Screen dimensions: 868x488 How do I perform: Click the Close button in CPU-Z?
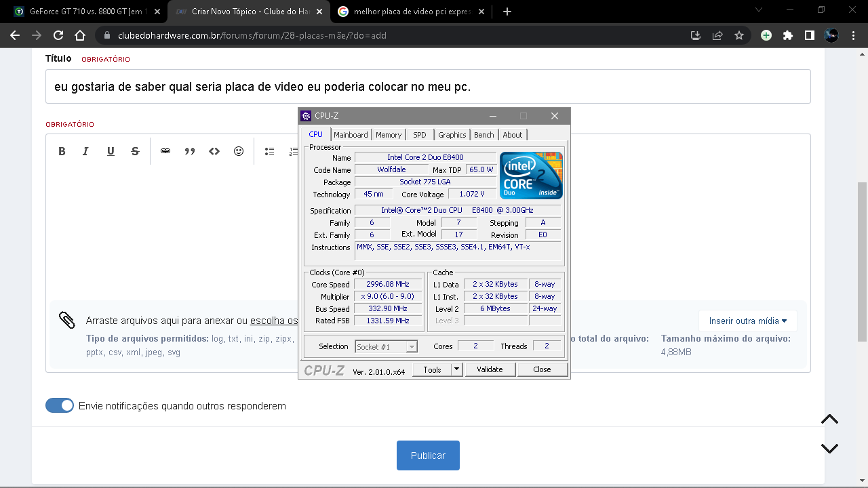coord(542,369)
